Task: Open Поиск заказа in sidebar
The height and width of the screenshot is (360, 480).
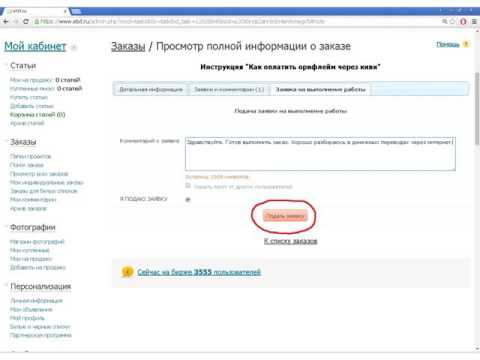Action: coord(27,165)
